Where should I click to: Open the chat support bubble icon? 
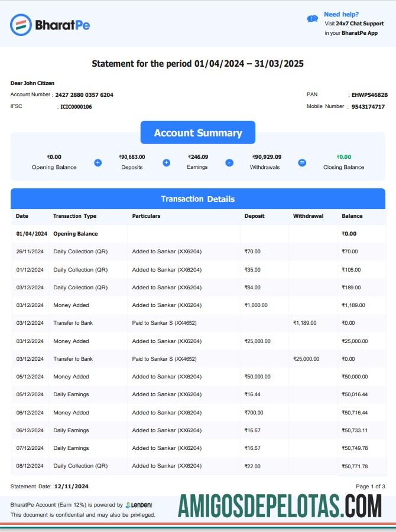(313, 19)
